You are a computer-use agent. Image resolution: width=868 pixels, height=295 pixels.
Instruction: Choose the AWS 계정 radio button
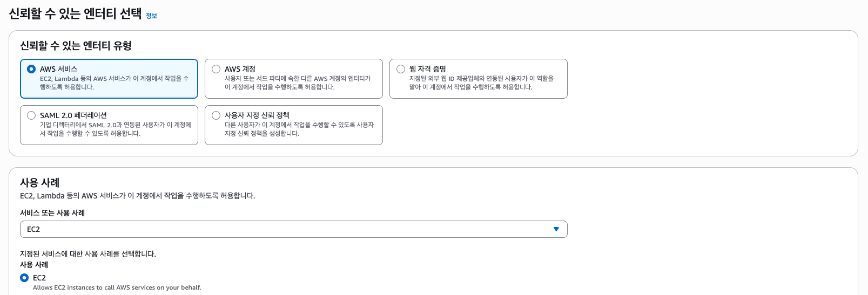[x=216, y=69]
